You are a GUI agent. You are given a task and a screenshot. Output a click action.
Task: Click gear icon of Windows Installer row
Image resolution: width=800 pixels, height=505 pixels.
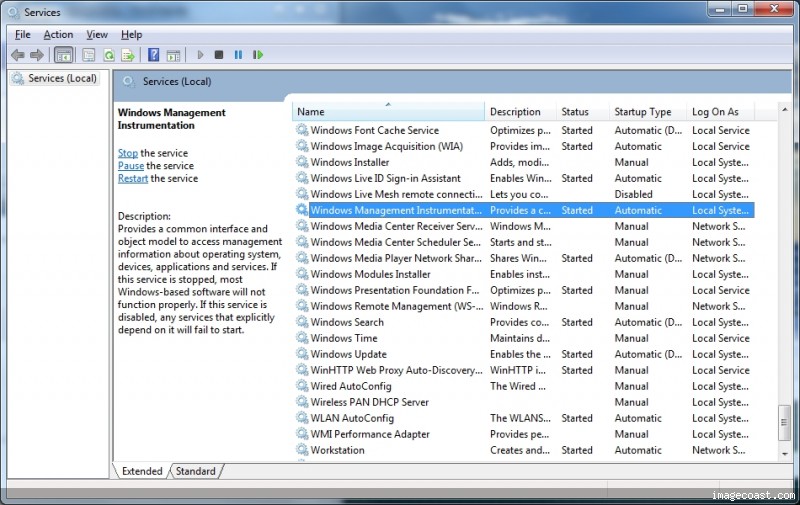(302, 162)
